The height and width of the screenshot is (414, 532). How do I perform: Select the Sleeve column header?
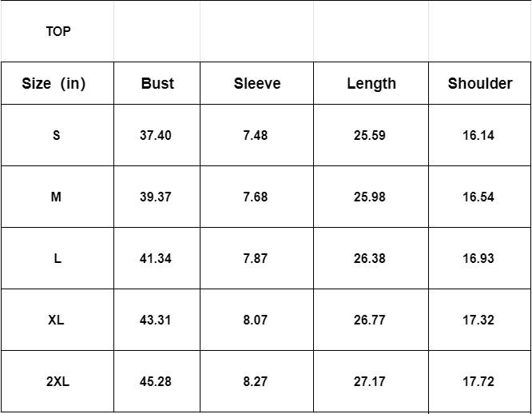pyautogui.click(x=257, y=83)
